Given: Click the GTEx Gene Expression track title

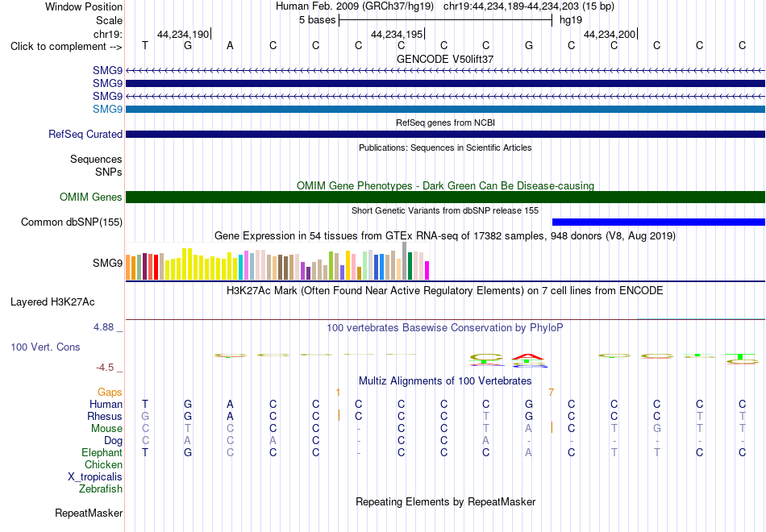Looking at the screenshot, I should click(x=445, y=236).
